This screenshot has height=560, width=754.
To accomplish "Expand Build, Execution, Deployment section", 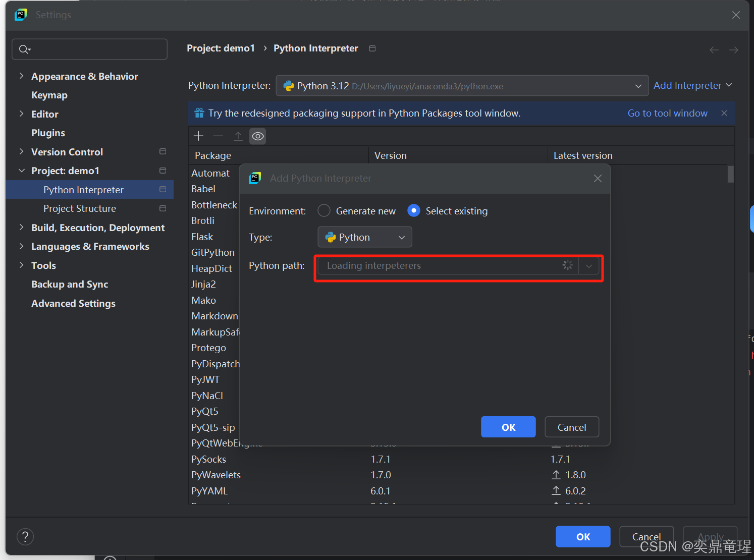I will coord(21,227).
